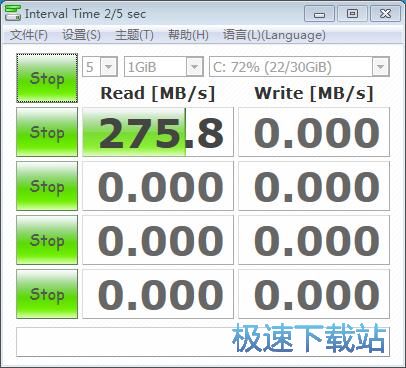Click the first row write value 0.000
The height and width of the screenshot is (368, 406).
point(314,132)
